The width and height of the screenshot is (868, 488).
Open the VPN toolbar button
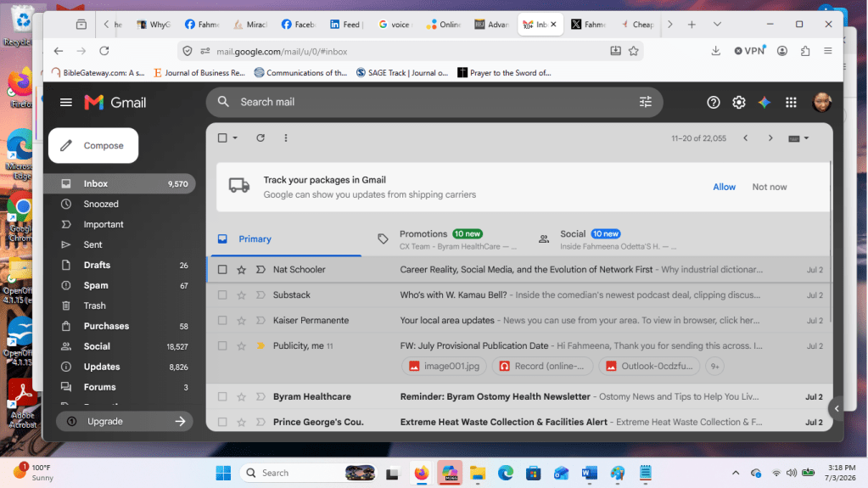point(749,51)
